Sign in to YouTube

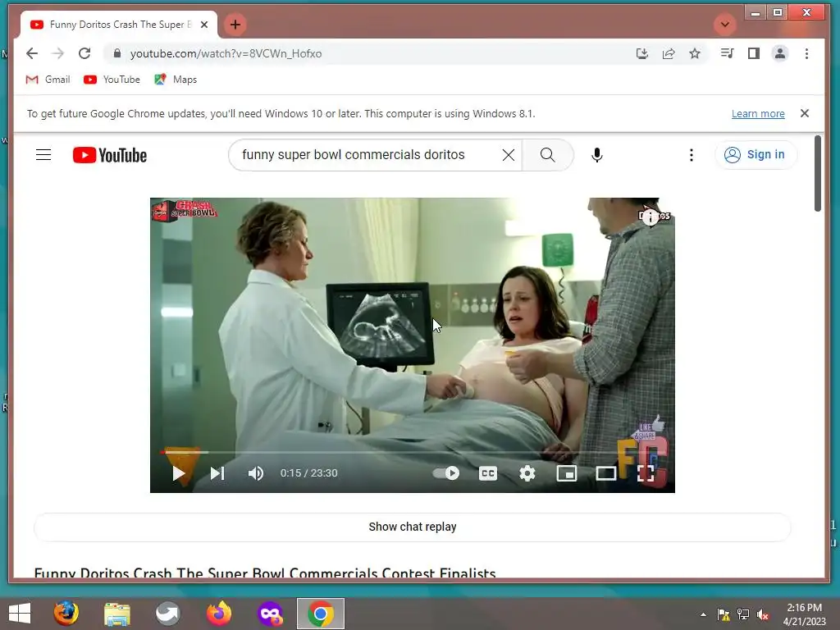(x=756, y=155)
